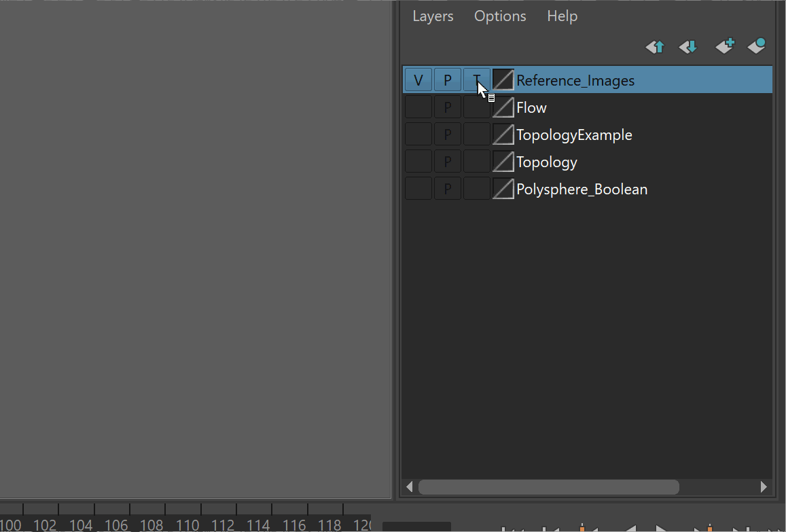Enable visibility box for Flow layer
The height and width of the screenshot is (532, 786).
pos(418,107)
